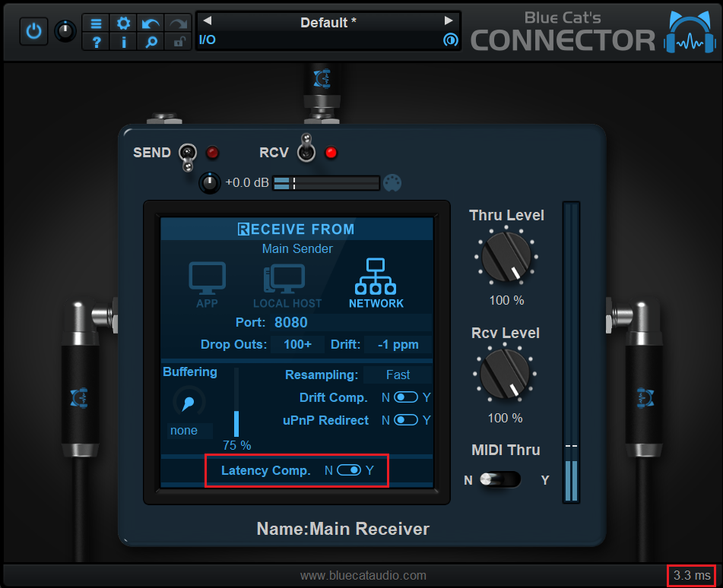Open the I/O settings label

click(x=207, y=40)
